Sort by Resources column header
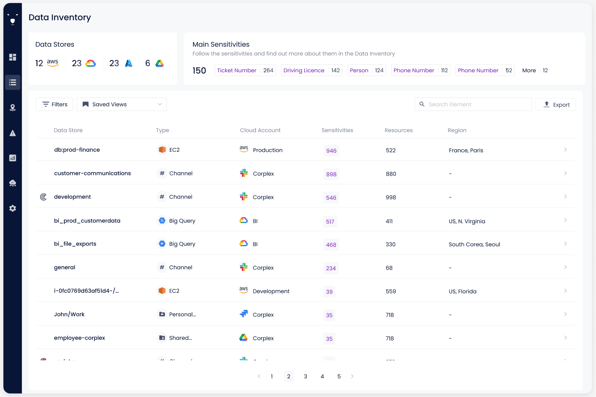This screenshot has height=397, width=596. tap(398, 130)
